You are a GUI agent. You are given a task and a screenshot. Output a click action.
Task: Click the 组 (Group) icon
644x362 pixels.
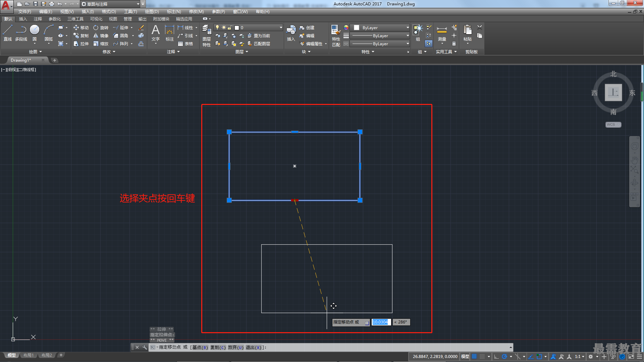tap(418, 33)
